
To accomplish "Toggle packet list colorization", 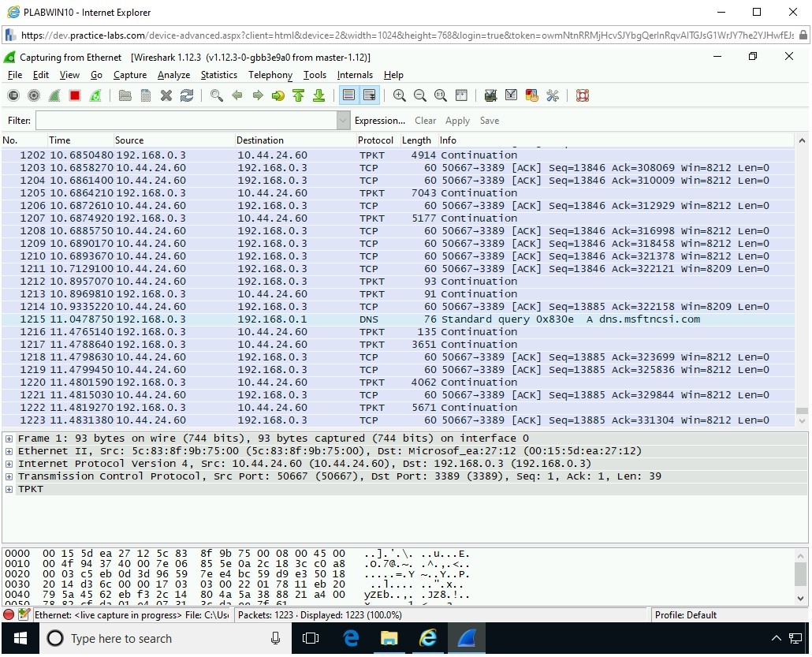I will click(x=348, y=95).
